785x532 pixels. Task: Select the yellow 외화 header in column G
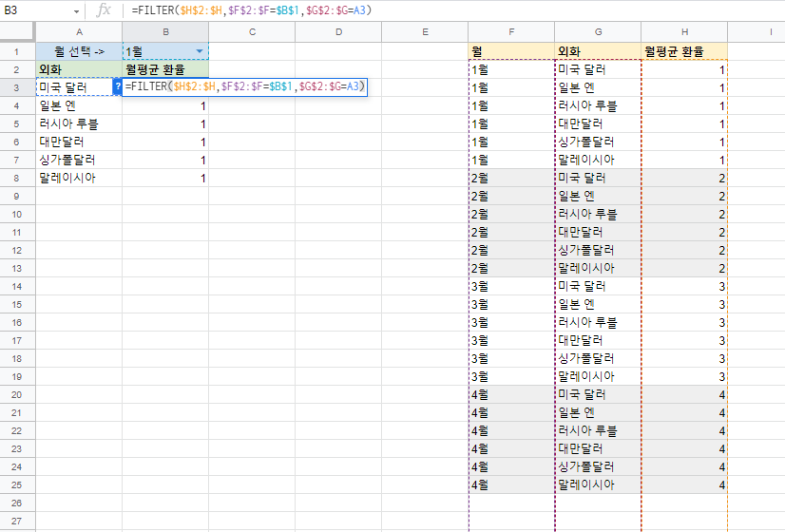point(598,51)
